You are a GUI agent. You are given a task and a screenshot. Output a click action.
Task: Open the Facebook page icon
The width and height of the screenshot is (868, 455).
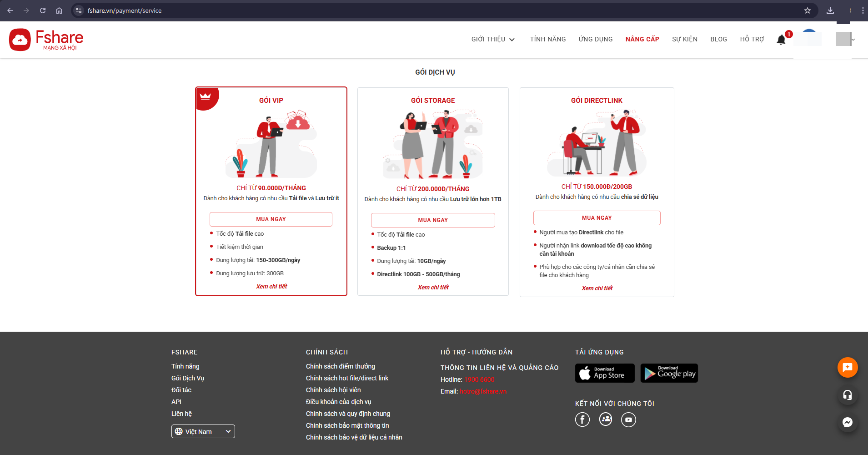582,420
